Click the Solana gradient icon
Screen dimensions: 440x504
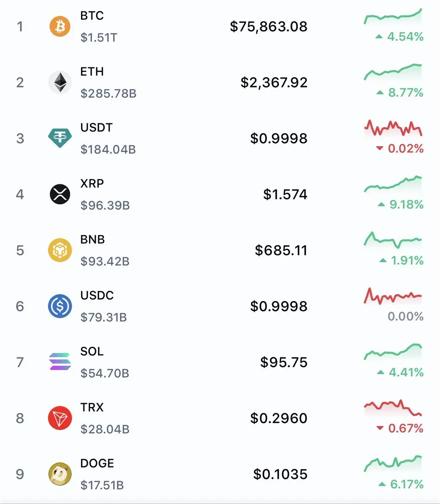click(60, 362)
